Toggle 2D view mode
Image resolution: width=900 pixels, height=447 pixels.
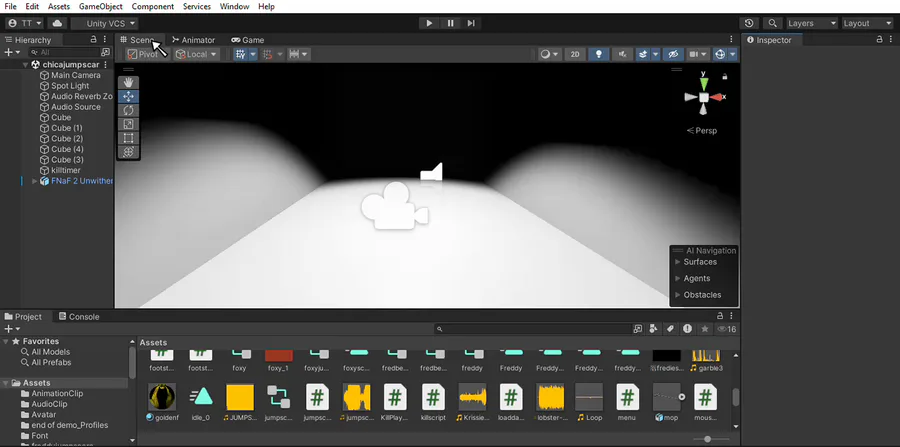(575, 54)
